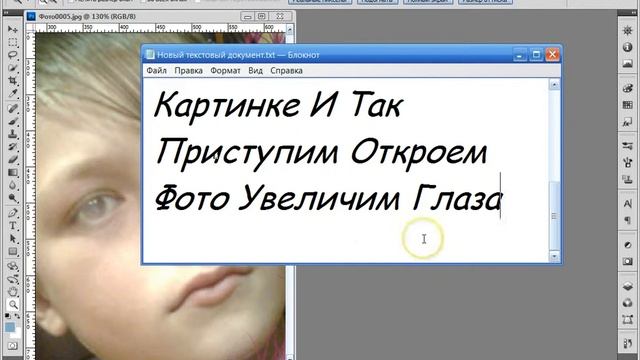
Task: Select the Quick Selection tool
Action: [13, 68]
